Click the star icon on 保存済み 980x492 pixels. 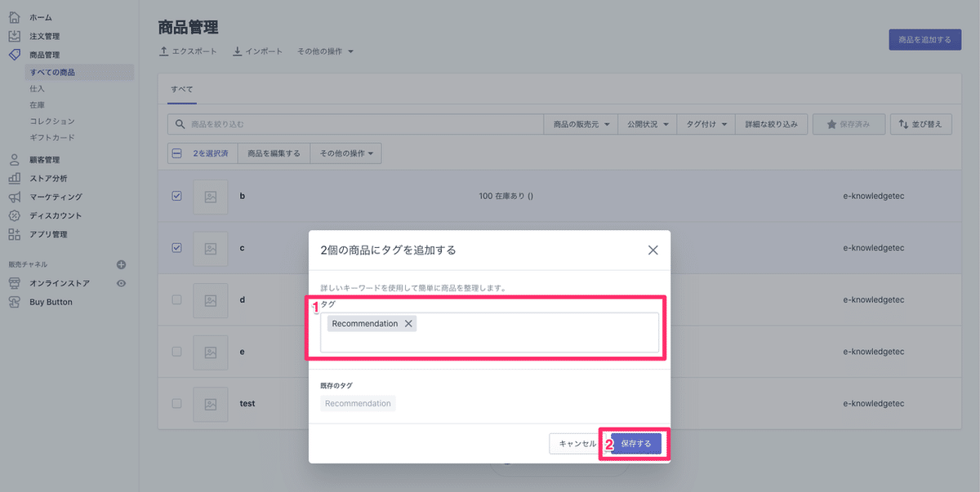[831, 125]
